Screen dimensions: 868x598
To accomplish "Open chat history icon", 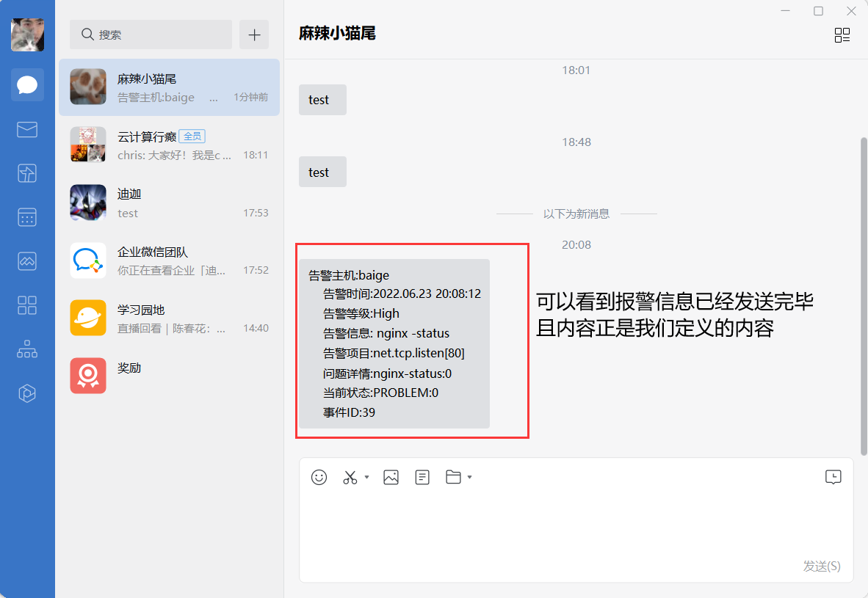I will [x=833, y=477].
